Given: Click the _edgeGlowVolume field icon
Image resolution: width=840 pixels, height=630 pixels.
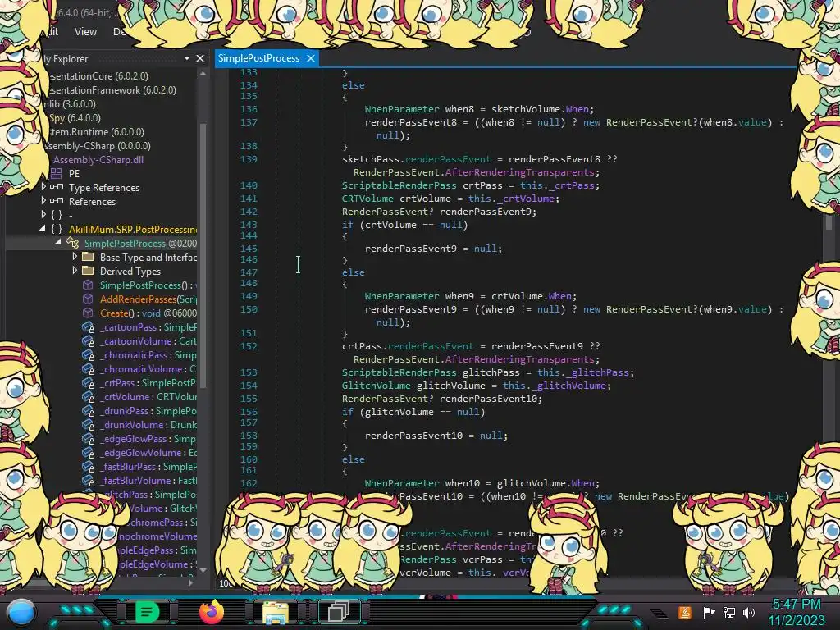Looking at the screenshot, I should [x=89, y=452].
